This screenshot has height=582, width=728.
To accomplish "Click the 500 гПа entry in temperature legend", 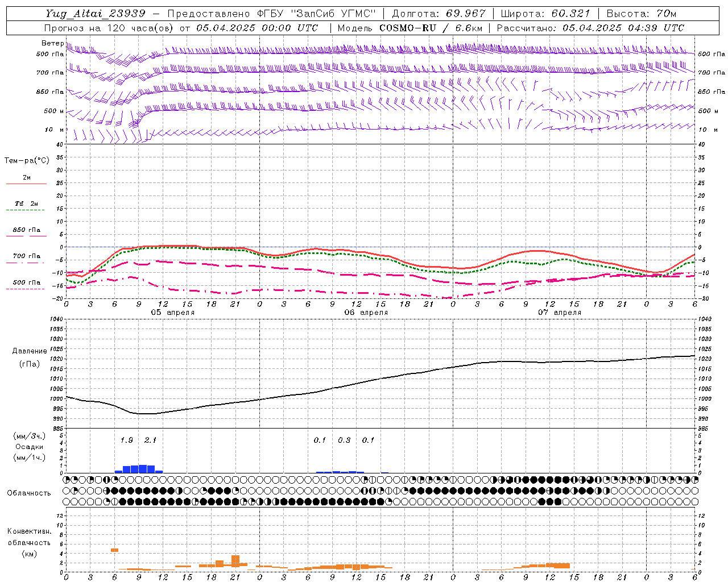I will pos(26,282).
